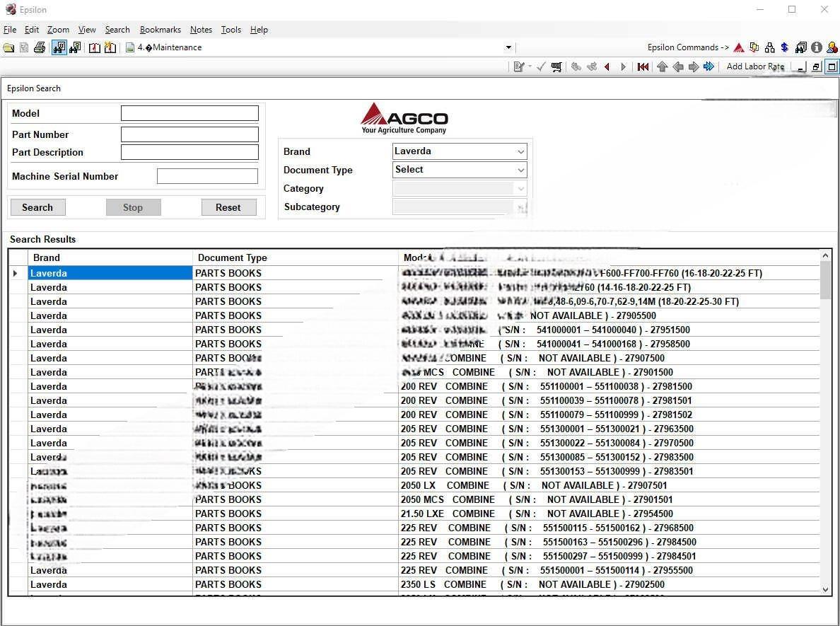Click the shopping cart icon
The width and height of the screenshot is (840, 626).
coord(556,66)
